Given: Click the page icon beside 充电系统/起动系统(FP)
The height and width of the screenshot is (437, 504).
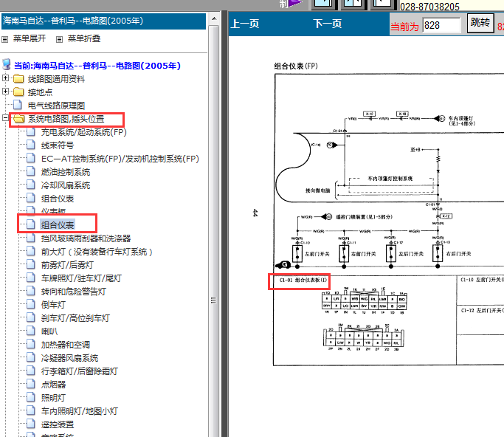Looking at the screenshot, I should pyautogui.click(x=31, y=132).
